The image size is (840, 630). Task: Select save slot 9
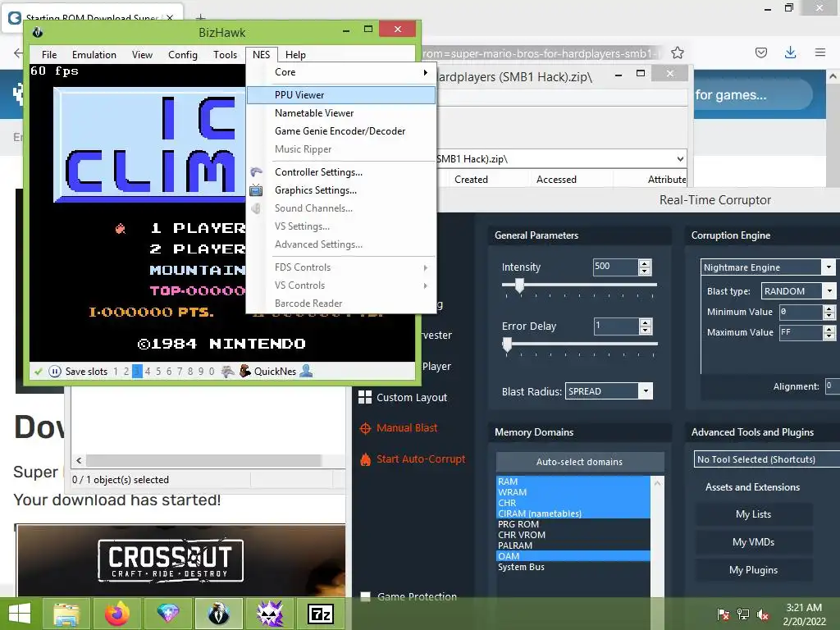201,372
